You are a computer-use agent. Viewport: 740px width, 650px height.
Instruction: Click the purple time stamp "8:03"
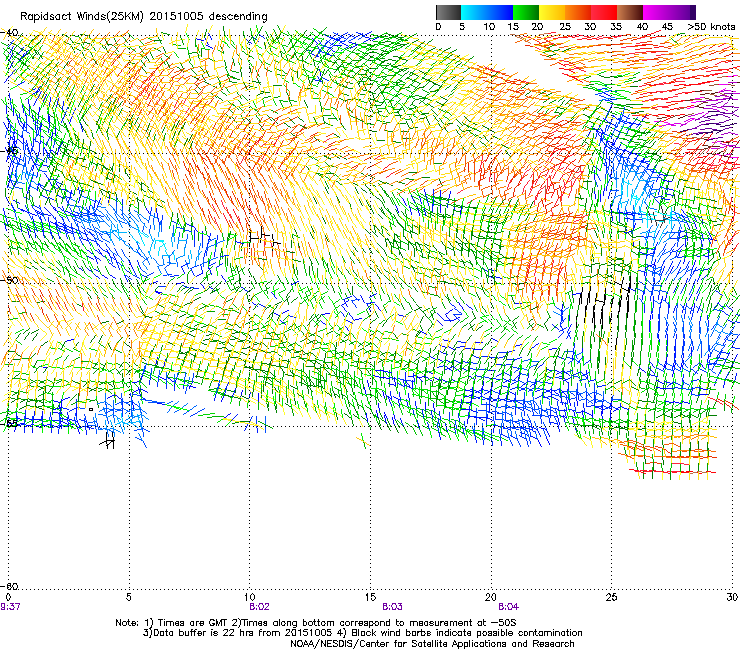point(393,607)
